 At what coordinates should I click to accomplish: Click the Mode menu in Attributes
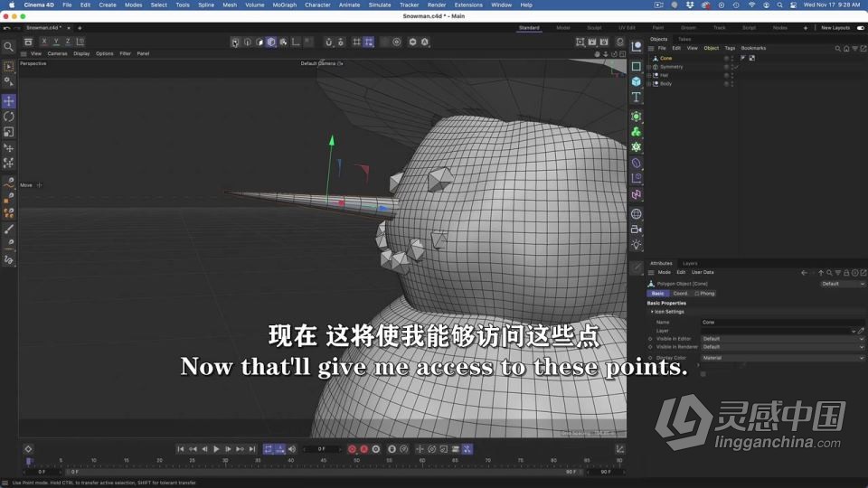point(665,272)
